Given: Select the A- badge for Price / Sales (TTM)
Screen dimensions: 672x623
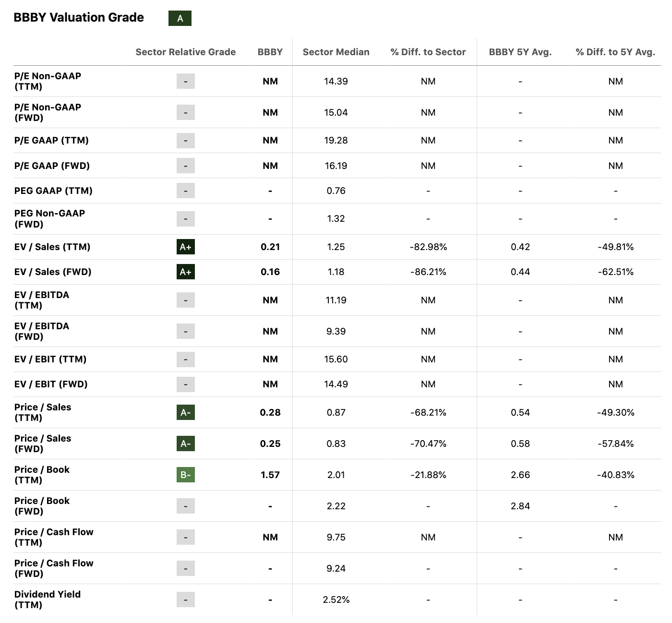Looking at the screenshot, I should [186, 412].
